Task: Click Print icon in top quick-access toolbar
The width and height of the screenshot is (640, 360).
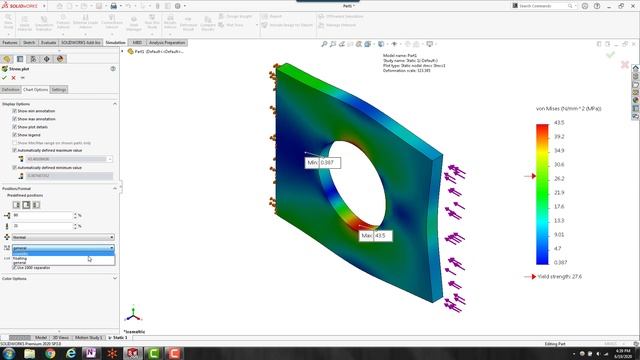Action: [113, 6]
